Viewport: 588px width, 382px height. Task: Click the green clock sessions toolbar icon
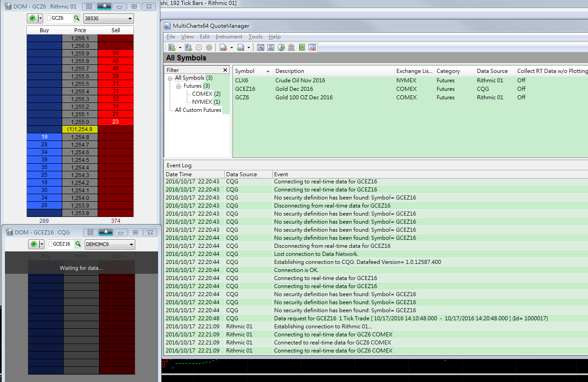coord(281,47)
